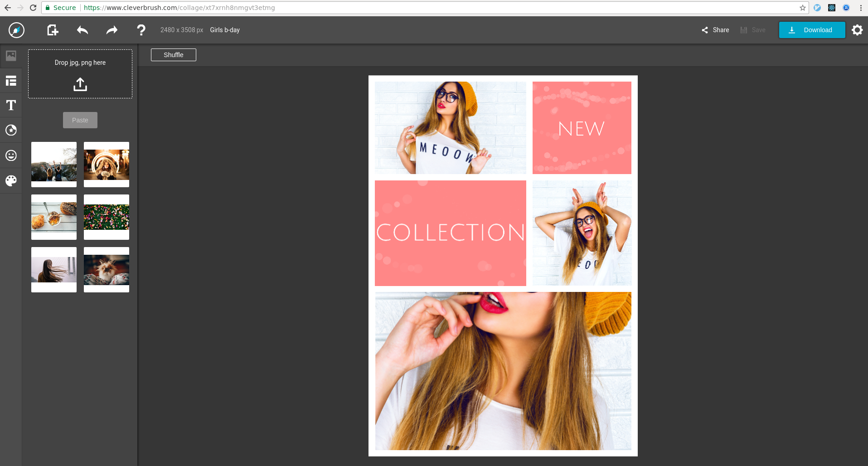Open the emoji smiley panel
This screenshot has height=466, width=868.
click(11, 155)
